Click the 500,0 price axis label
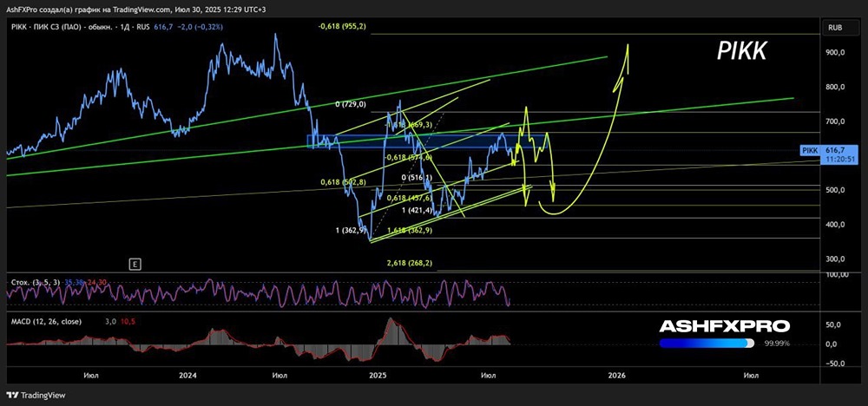 [x=836, y=190]
